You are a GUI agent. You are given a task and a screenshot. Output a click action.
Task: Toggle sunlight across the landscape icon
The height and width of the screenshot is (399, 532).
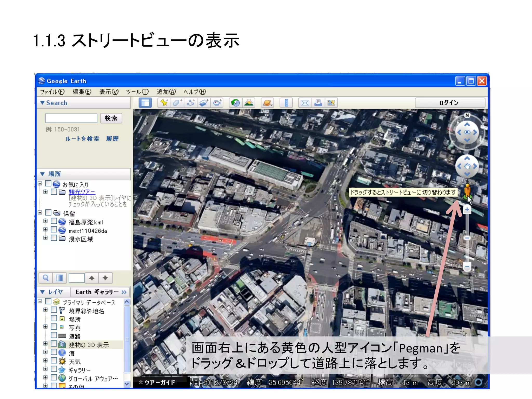click(x=249, y=103)
